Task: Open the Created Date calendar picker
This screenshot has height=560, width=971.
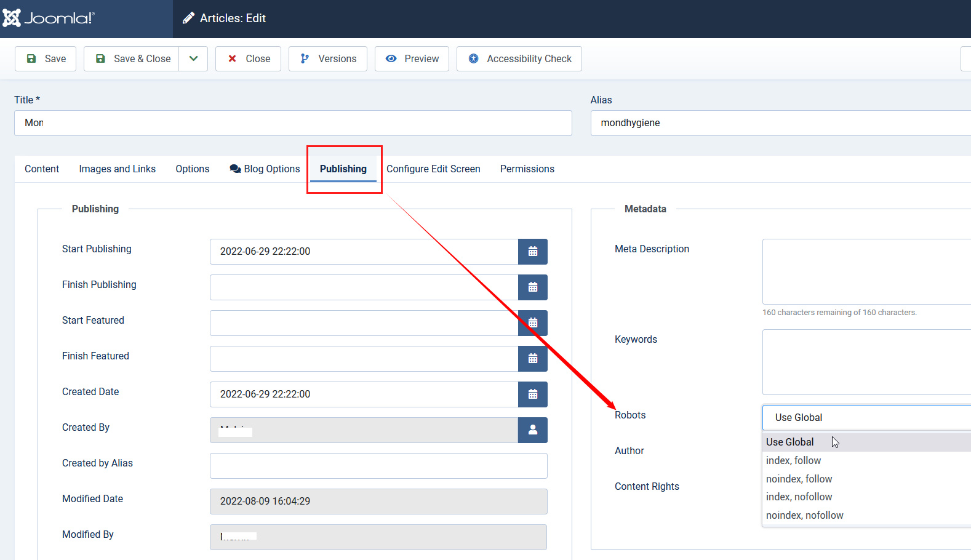Action: (x=532, y=394)
